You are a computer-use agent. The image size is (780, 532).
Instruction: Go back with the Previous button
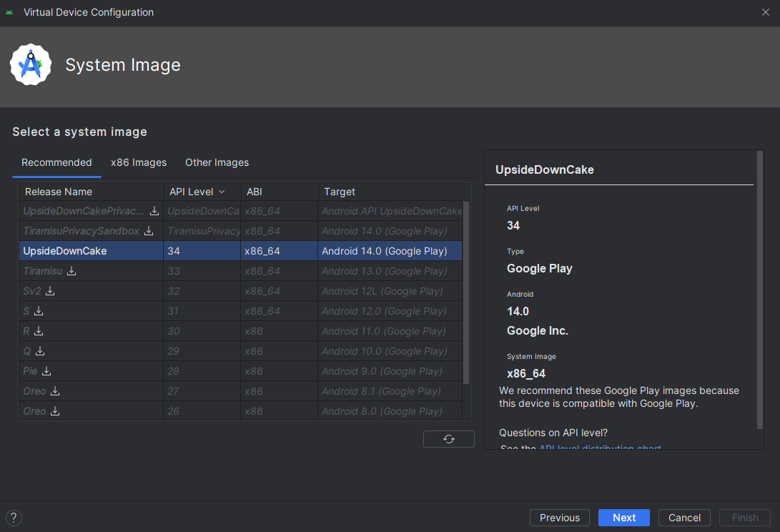[560, 518]
